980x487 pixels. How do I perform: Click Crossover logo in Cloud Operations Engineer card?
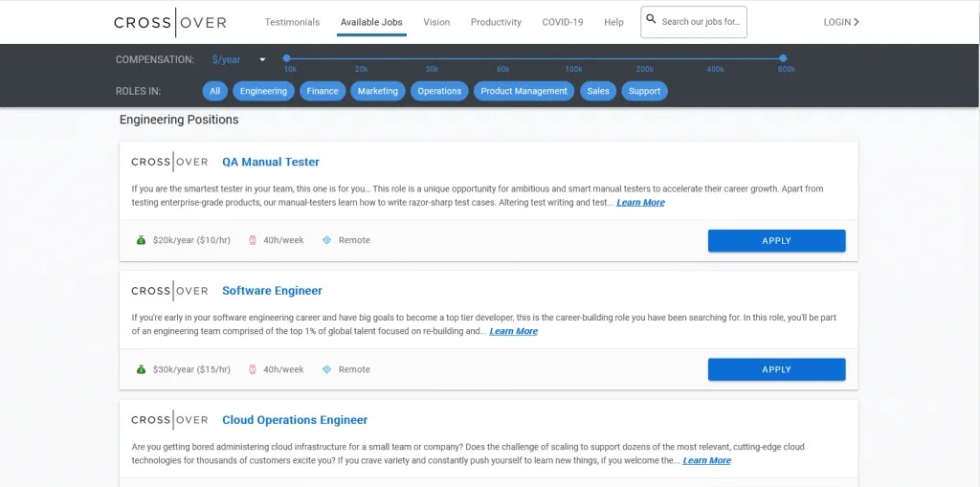[x=169, y=420]
